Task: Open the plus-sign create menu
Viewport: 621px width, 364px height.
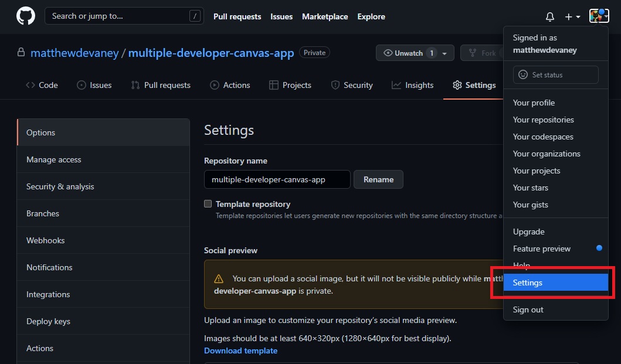Action: [x=570, y=16]
